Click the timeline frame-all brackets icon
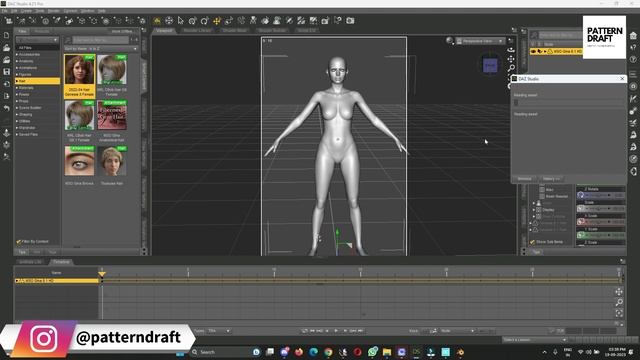The image size is (640, 360). pos(619,313)
